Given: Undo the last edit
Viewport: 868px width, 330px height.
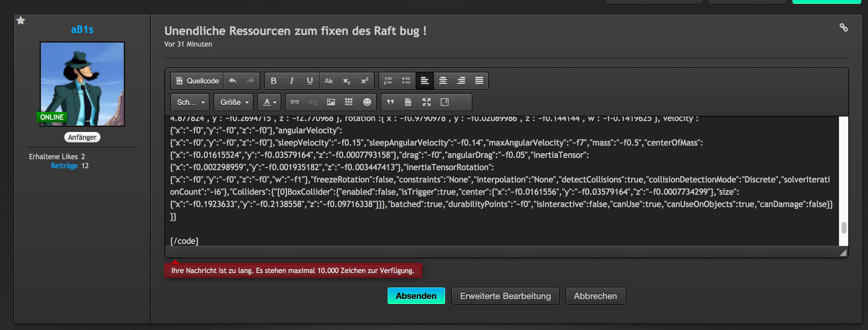Looking at the screenshot, I should click(x=232, y=81).
